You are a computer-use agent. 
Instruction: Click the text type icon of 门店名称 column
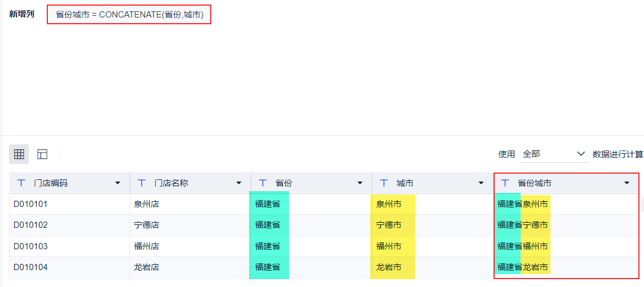[x=142, y=183]
